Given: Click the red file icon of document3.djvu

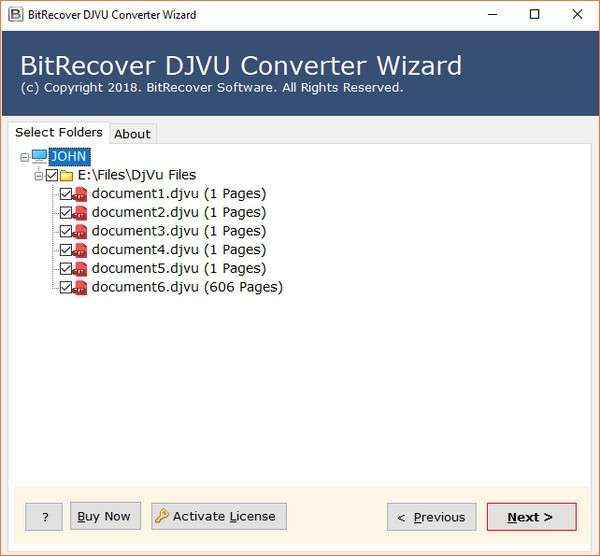Looking at the screenshot, I should (80, 232).
